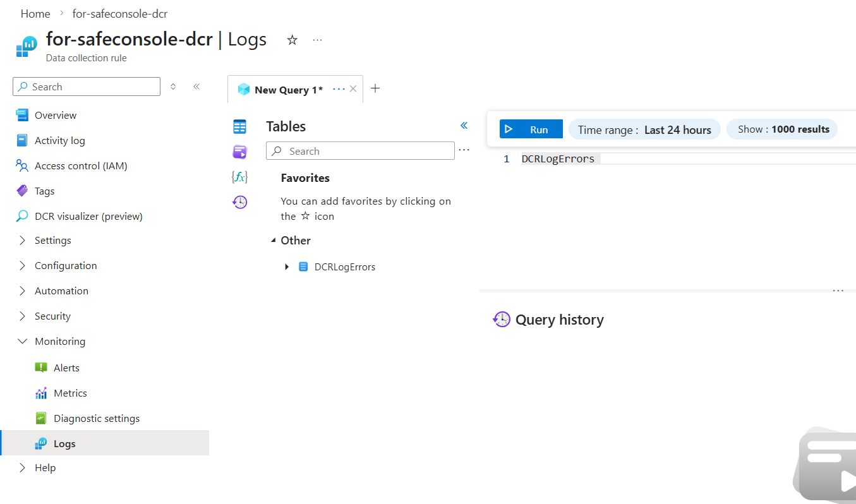Click the Overview icon in sidebar
Image resolution: width=856 pixels, height=504 pixels.
[22, 115]
